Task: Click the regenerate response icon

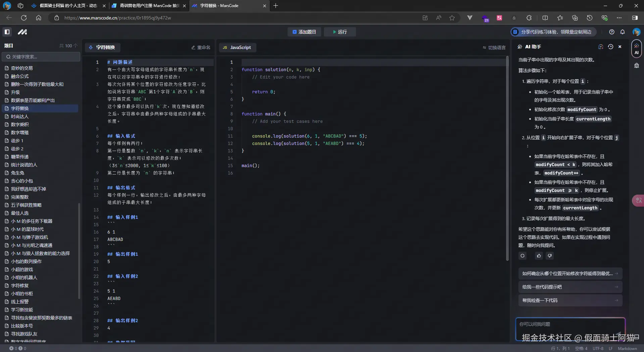Action: tap(523, 256)
